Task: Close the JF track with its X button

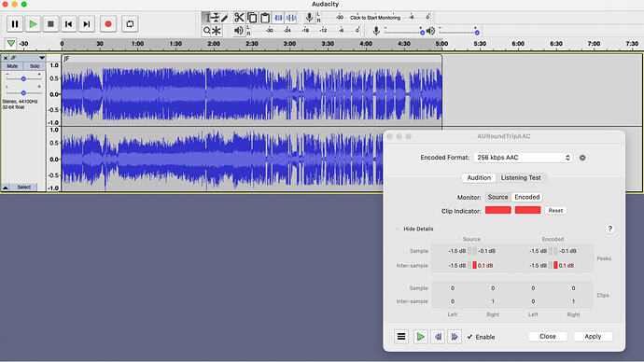Action: [6, 58]
